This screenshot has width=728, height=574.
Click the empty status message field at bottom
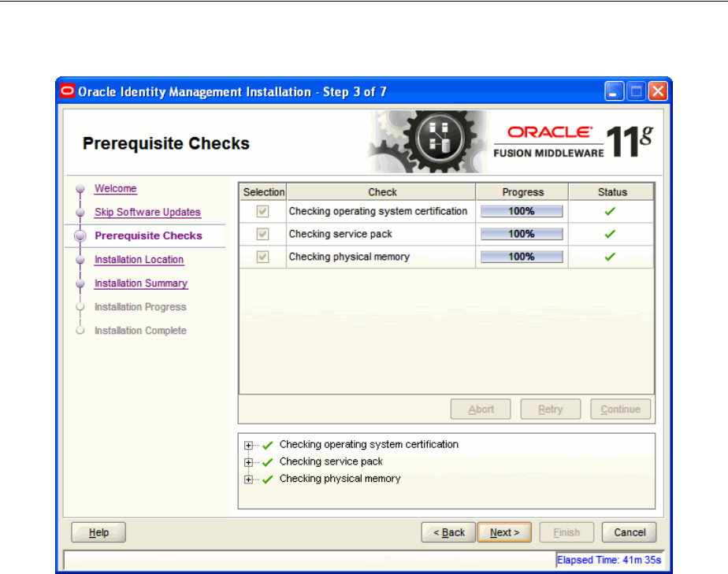click(309, 560)
